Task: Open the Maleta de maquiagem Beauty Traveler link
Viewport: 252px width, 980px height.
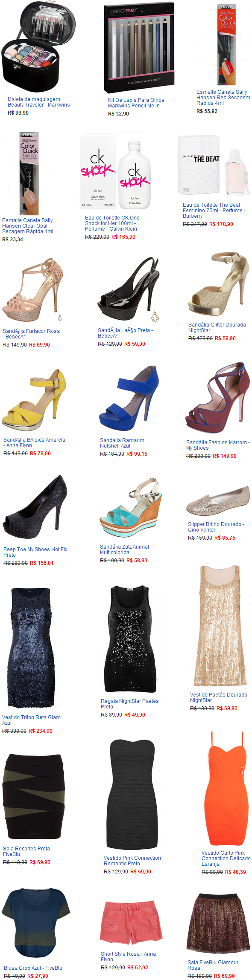Action: (x=39, y=102)
